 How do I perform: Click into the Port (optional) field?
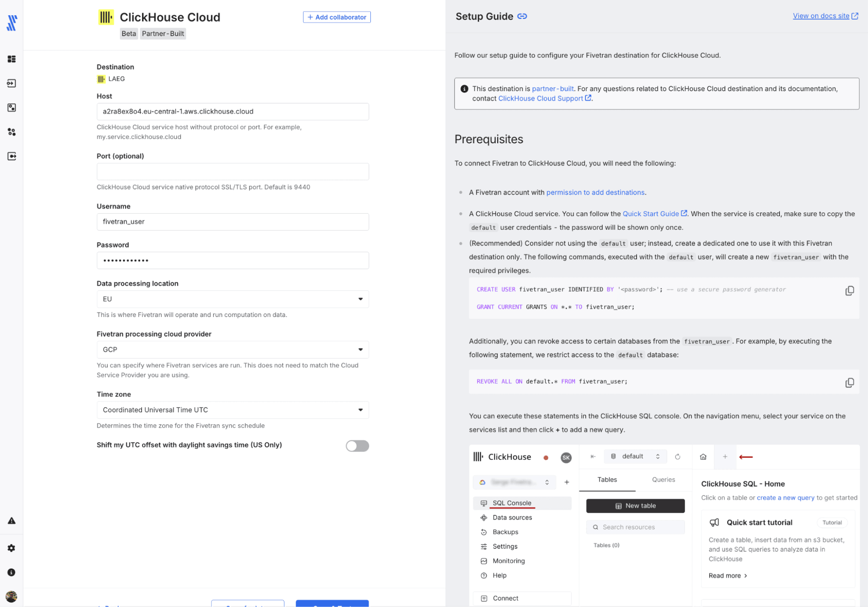point(233,172)
